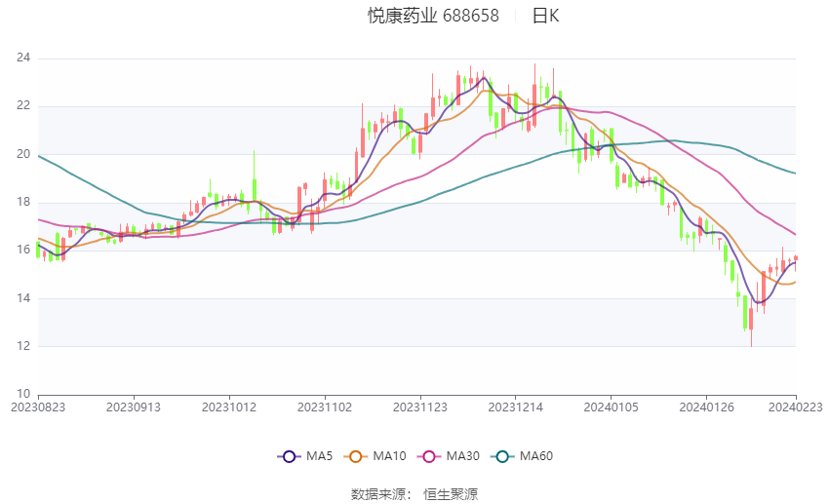Toggle the MA10 orange legend circle
Image resolution: width=829 pixels, height=504 pixels.
(x=355, y=456)
